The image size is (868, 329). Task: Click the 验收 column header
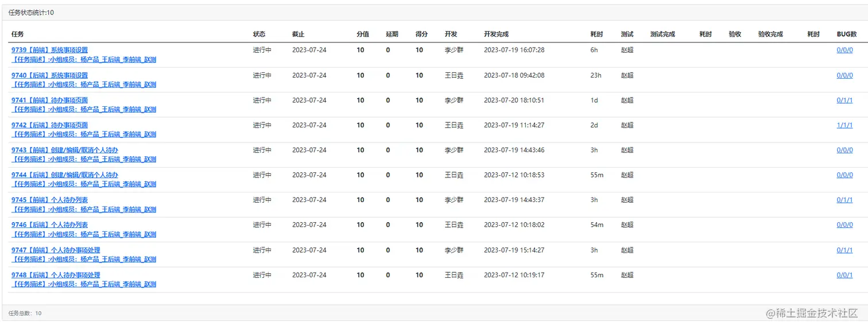tap(735, 34)
